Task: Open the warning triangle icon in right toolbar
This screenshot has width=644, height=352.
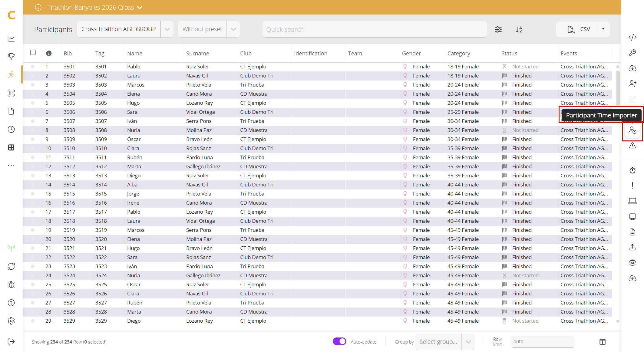Action: (x=632, y=146)
